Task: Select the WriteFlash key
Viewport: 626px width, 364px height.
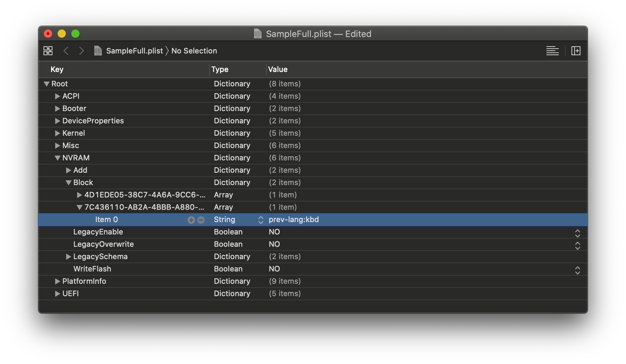Action: point(92,269)
